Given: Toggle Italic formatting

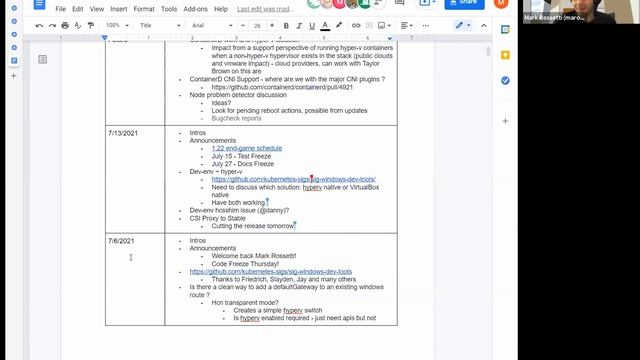Looking at the screenshot, I should tap(299, 26).
